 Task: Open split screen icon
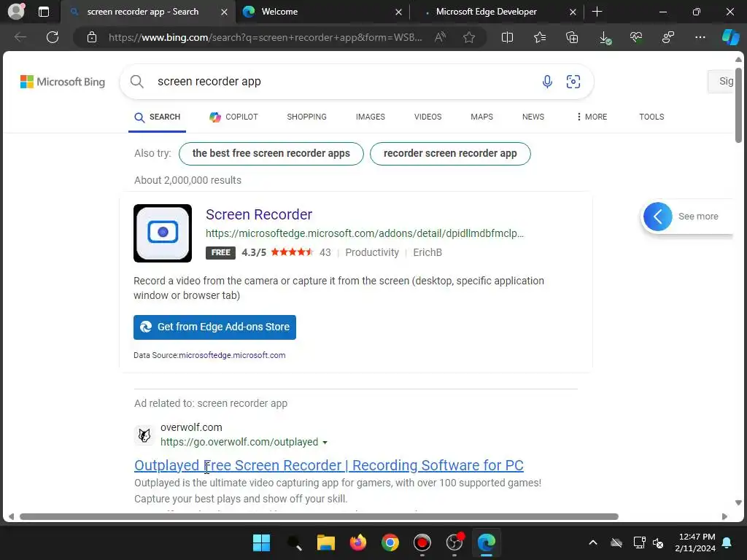click(508, 37)
